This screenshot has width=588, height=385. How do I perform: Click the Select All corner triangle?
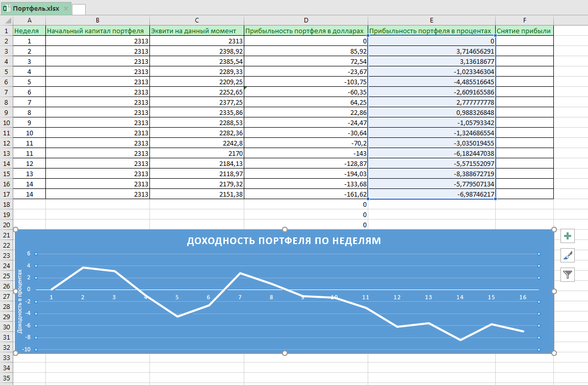[x=7, y=20]
